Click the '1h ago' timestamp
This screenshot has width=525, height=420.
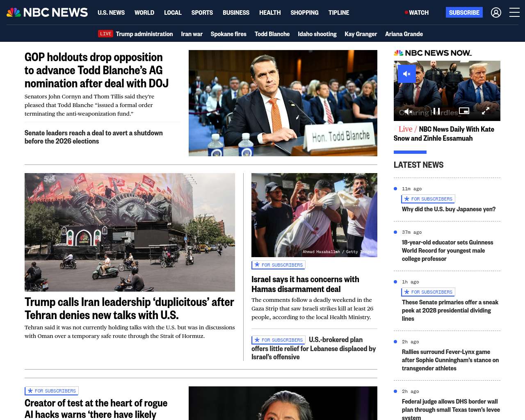(411, 282)
